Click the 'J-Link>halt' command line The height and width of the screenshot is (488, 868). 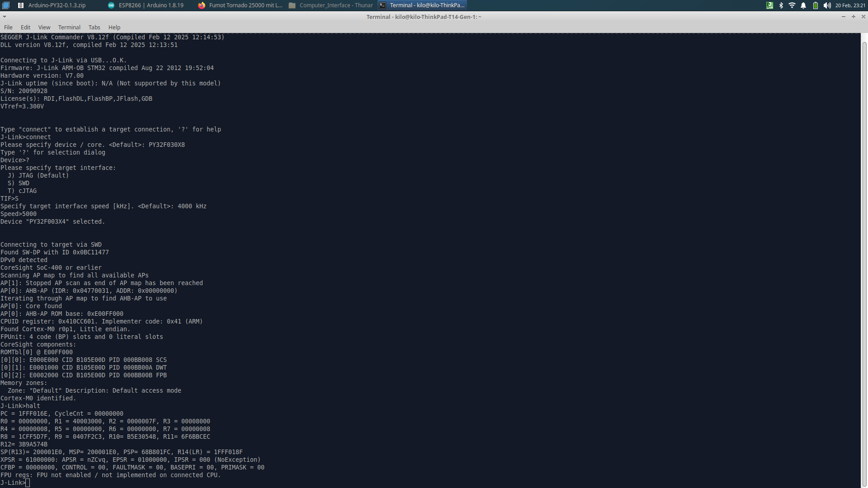pos(20,406)
